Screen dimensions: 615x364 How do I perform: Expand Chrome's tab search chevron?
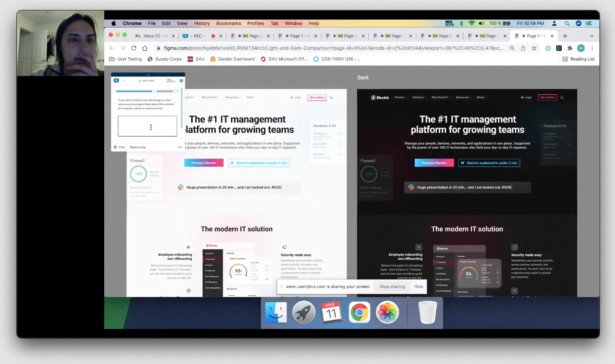tap(592, 36)
